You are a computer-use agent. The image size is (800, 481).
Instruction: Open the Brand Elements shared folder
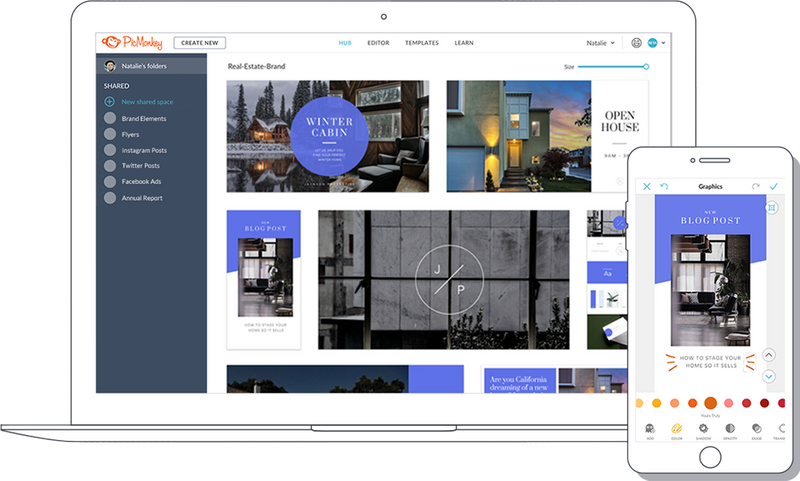pos(143,118)
